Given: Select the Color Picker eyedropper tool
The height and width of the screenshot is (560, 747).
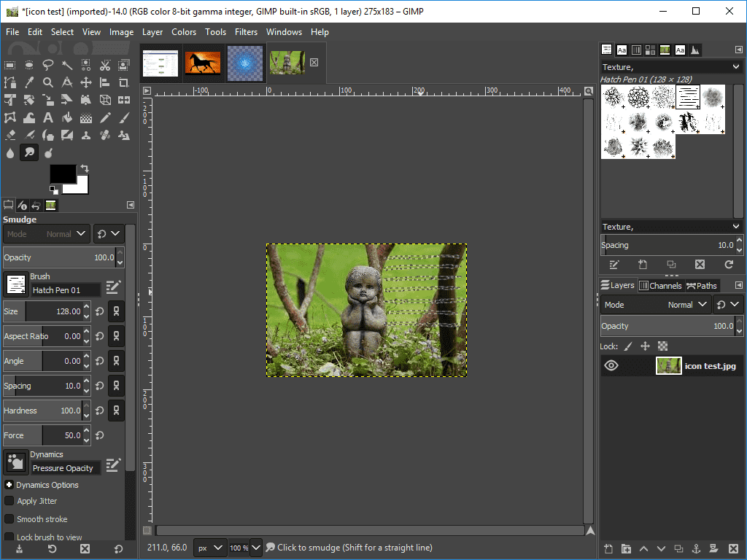Looking at the screenshot, I should (29, 82).
